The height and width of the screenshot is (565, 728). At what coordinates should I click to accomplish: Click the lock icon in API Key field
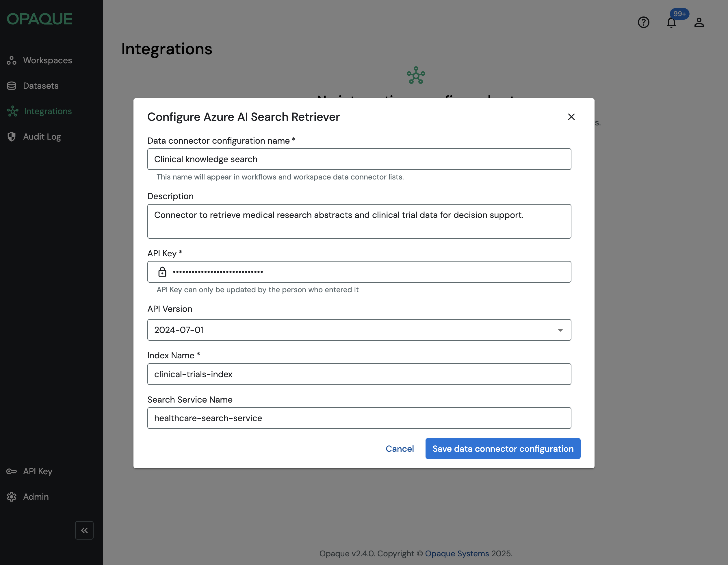162,271
